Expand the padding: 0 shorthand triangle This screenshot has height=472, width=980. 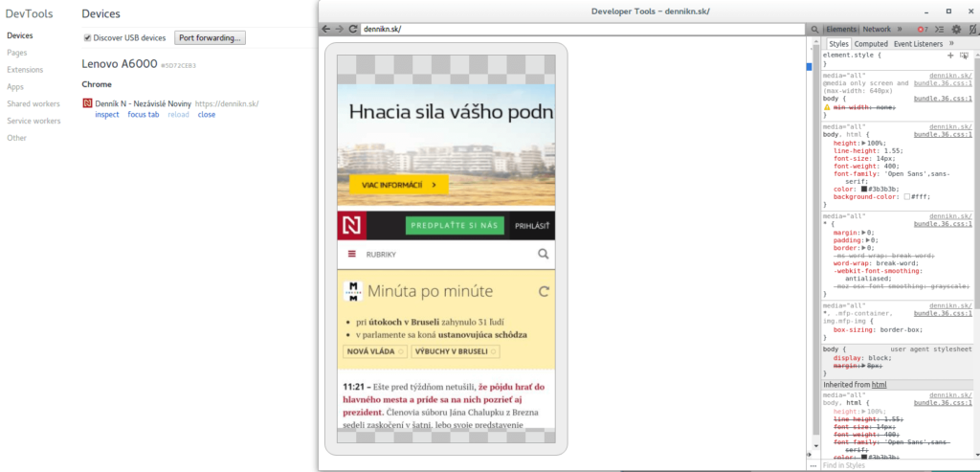pyautogui.click(x=867, y=240)
